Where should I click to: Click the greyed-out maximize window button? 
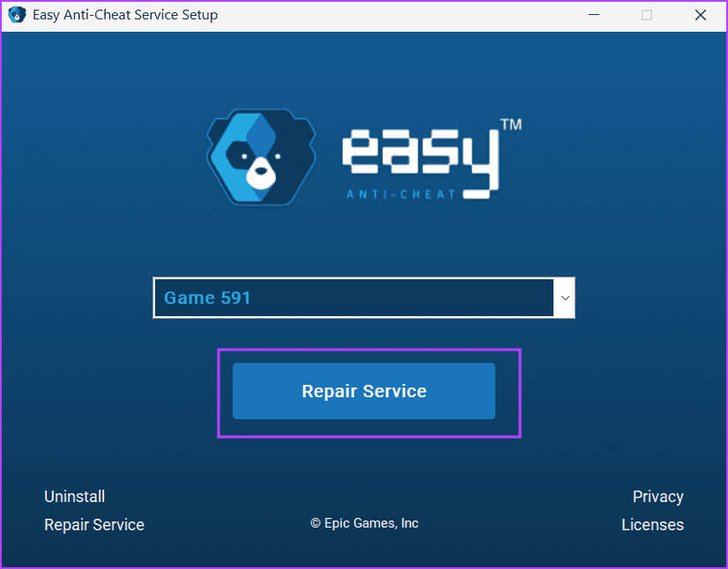(x=647, y=15)
